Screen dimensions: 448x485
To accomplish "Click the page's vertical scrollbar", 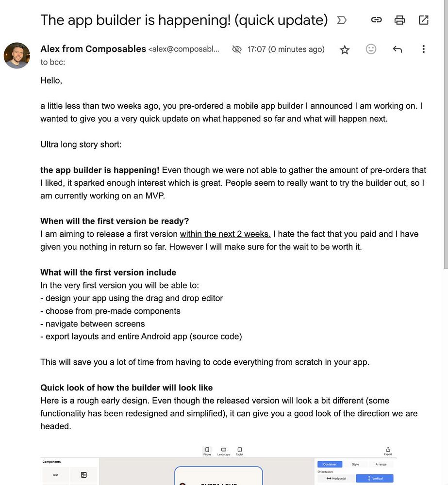I will click(446, 134).
